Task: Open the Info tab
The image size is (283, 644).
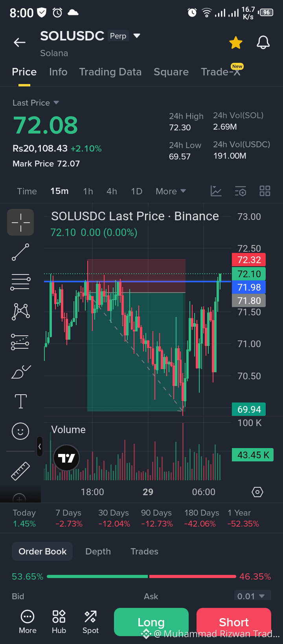Action: point(58,72)
